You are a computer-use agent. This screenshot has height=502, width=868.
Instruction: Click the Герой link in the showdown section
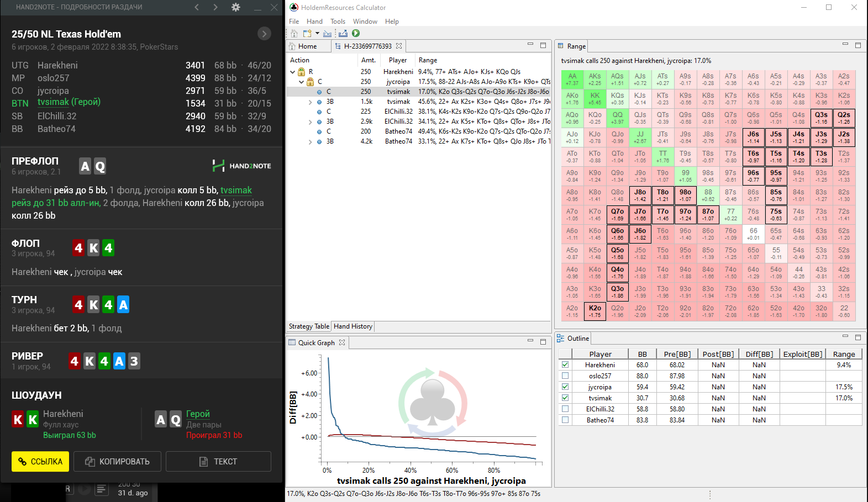198,414
